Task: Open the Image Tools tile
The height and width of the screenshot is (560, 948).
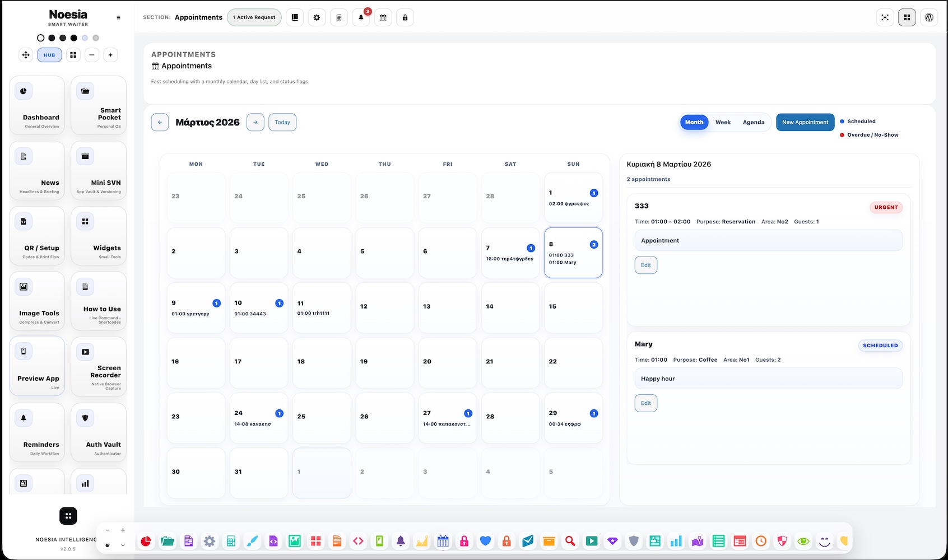Action: (37, 301)
